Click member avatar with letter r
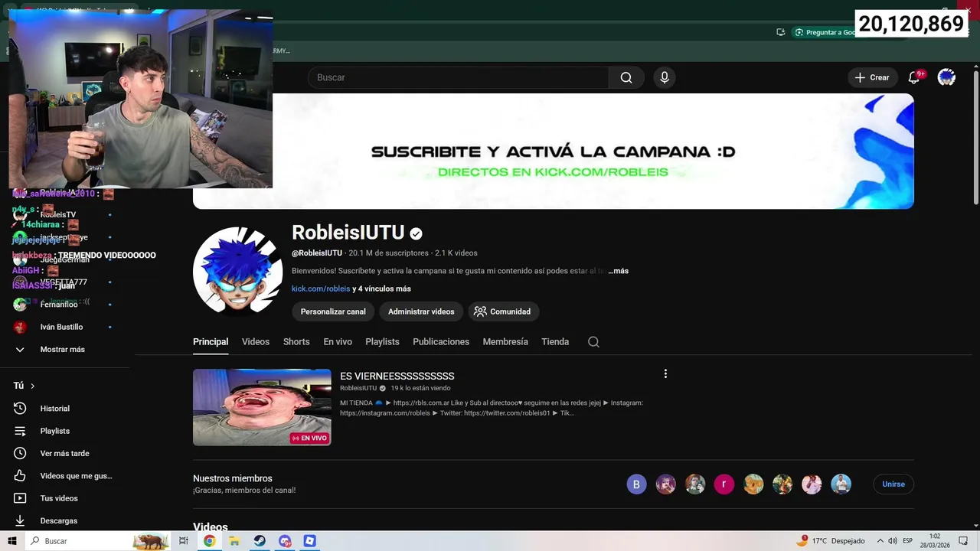The height and width of the screenshot is (551, 980). pyautogui.click(x=724, y=484)
